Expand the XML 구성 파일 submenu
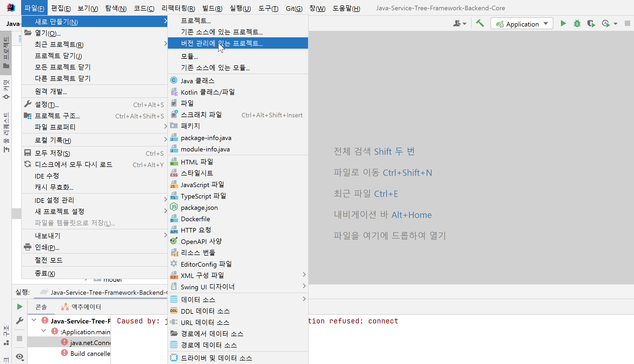Image resolution: width=634 pixels, height=364 pixels. [238, 276]
